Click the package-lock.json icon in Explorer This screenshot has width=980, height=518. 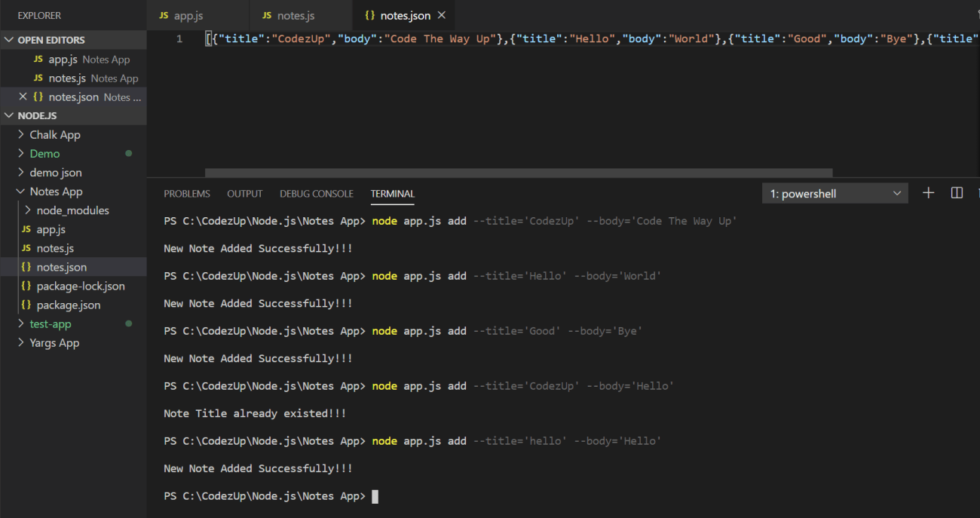[26, 286]
